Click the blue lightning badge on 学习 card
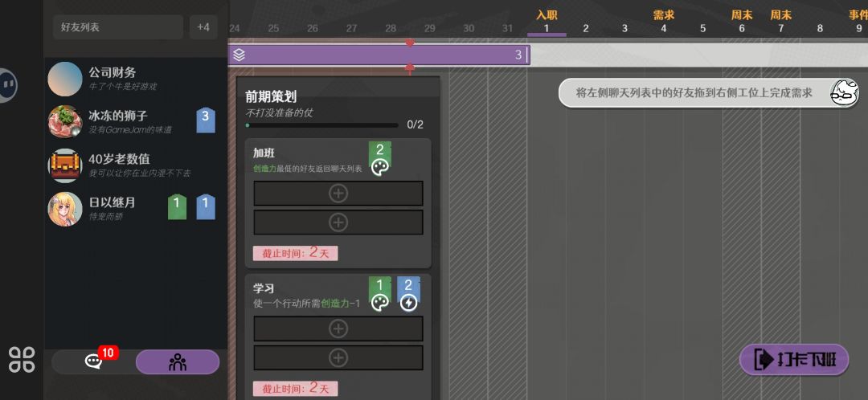Viewport: 868px width, 400px height. pyautogui.click(x=408, y=294)
